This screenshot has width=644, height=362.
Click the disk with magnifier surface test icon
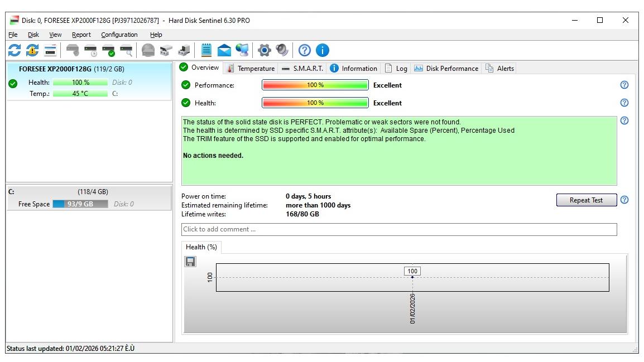[x=127, y=50]
